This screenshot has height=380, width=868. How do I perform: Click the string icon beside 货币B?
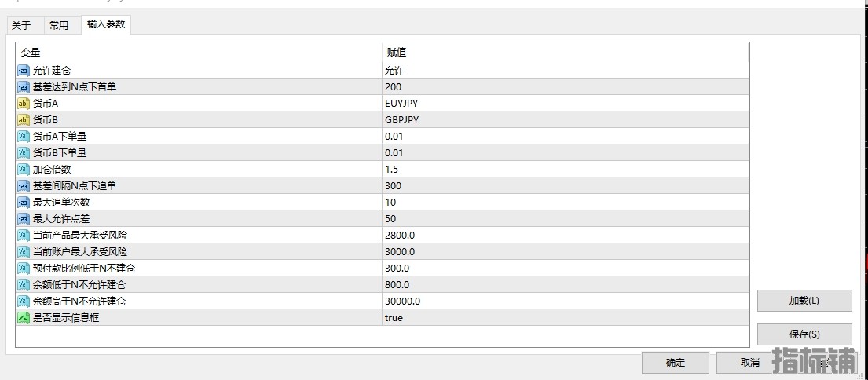24,119
